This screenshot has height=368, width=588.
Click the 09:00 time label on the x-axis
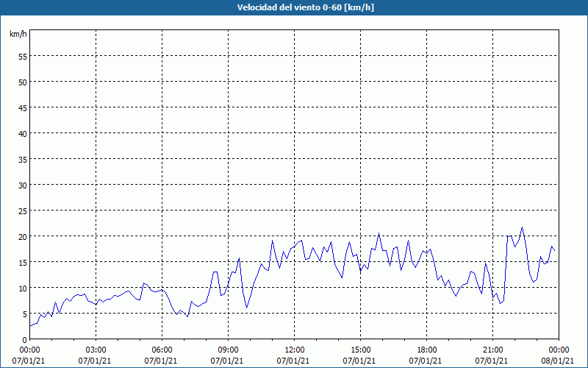coord(228,350)
